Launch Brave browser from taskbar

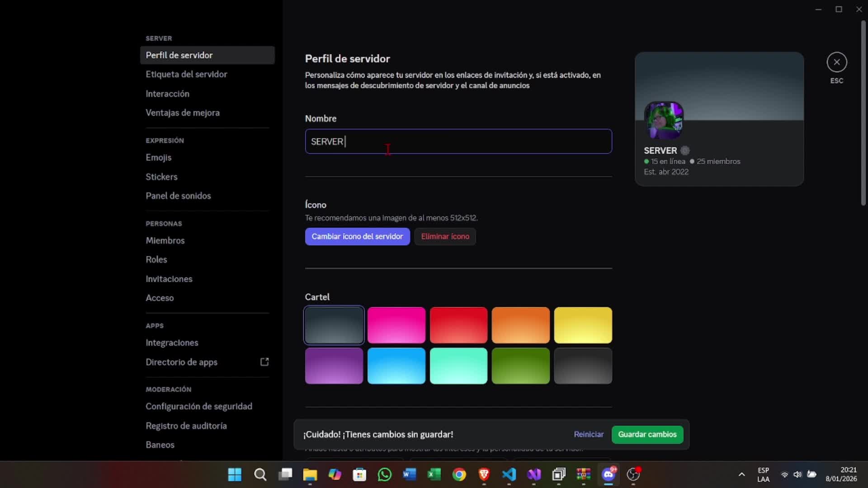pos(484,474)
